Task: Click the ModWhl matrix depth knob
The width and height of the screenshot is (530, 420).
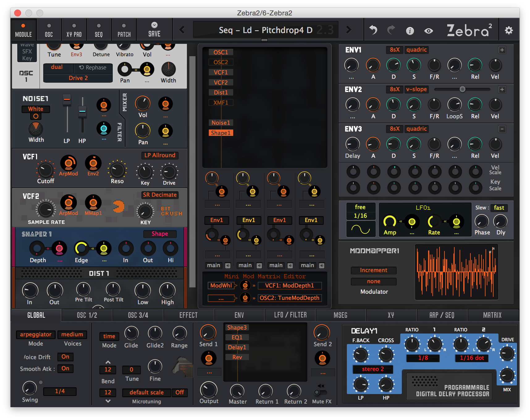Action: coord(245,285)
